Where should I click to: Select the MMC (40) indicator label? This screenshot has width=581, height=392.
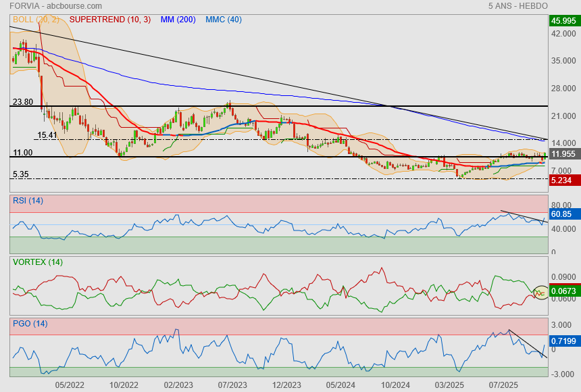point(223,20)
